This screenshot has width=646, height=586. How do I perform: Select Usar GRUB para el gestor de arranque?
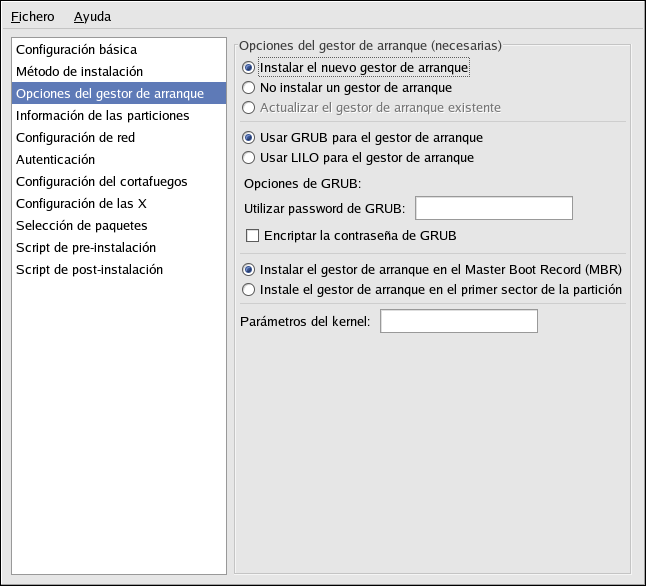[248, 137]
